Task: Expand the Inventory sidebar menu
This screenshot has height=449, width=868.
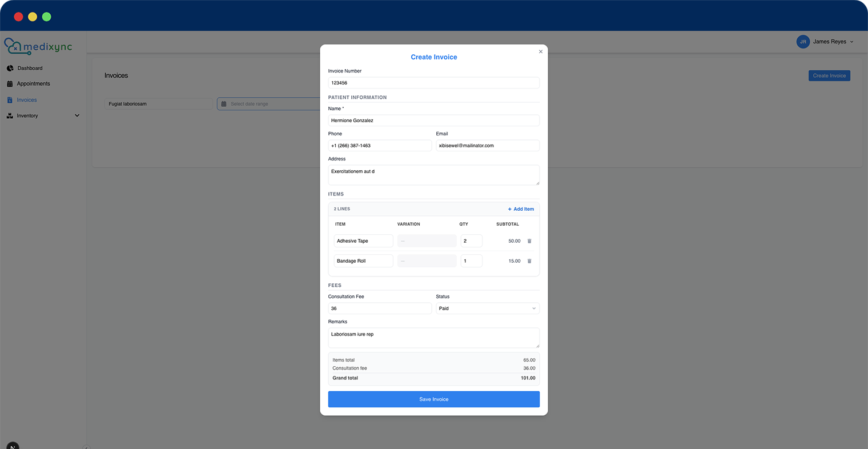Action: [x=77, y=115]
